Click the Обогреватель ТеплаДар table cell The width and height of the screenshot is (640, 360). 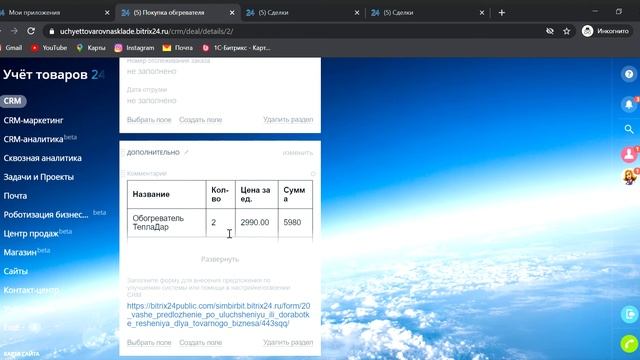167,222
